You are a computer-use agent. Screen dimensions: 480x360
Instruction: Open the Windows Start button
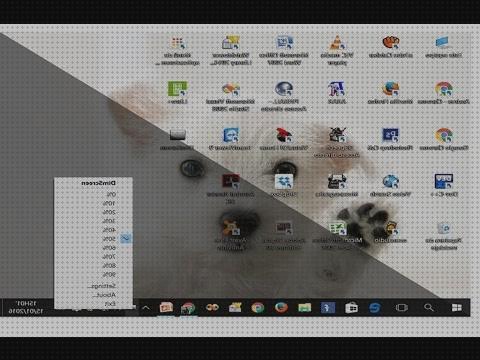tap(457, 307)
